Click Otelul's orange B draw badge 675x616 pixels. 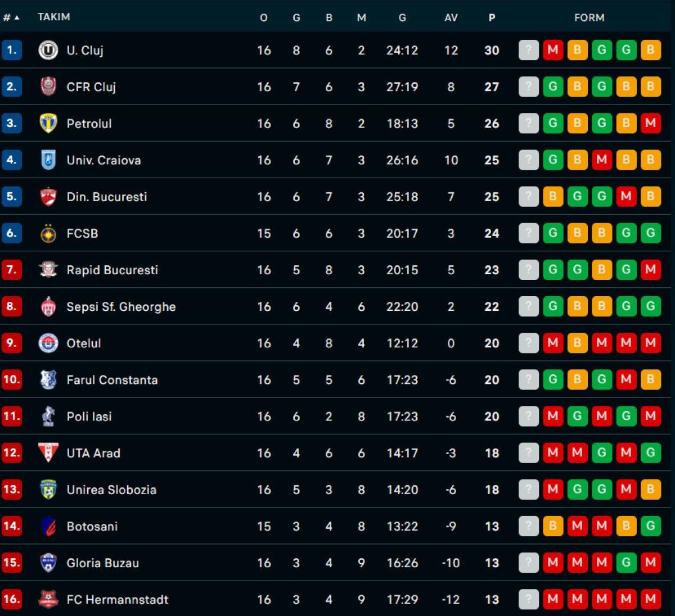click(x=577, y=343)
